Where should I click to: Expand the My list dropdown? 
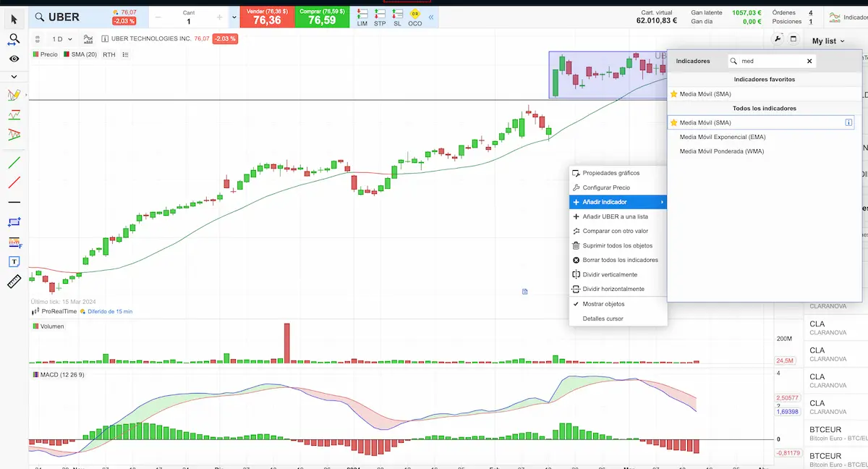[828, 41]
